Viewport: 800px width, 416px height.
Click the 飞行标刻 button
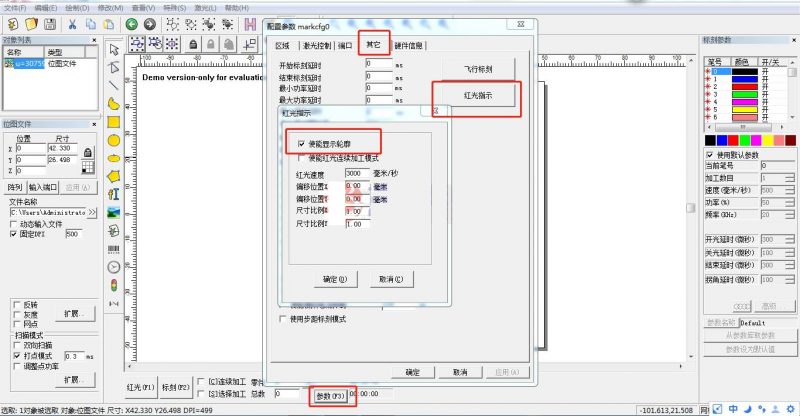tap(478, 69)
